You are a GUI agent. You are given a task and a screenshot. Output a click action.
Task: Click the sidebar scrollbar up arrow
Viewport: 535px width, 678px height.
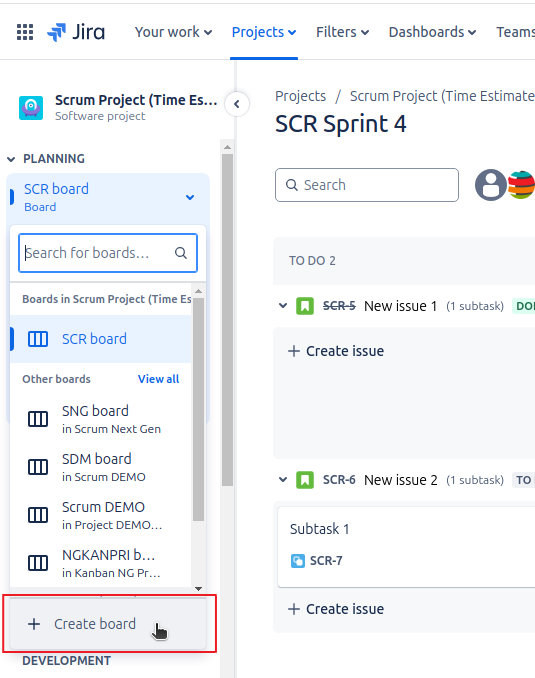[227, 147]
